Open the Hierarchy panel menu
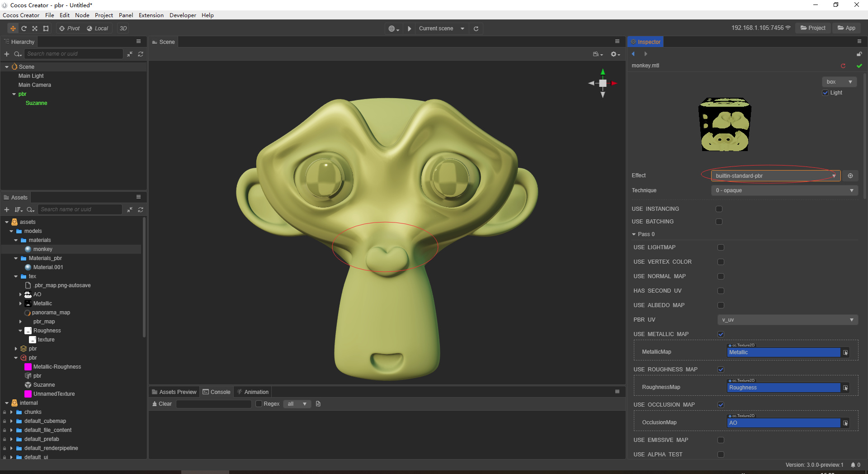Image resolution: width=868 pixels, height=474 pixels. tap(139, 41)
